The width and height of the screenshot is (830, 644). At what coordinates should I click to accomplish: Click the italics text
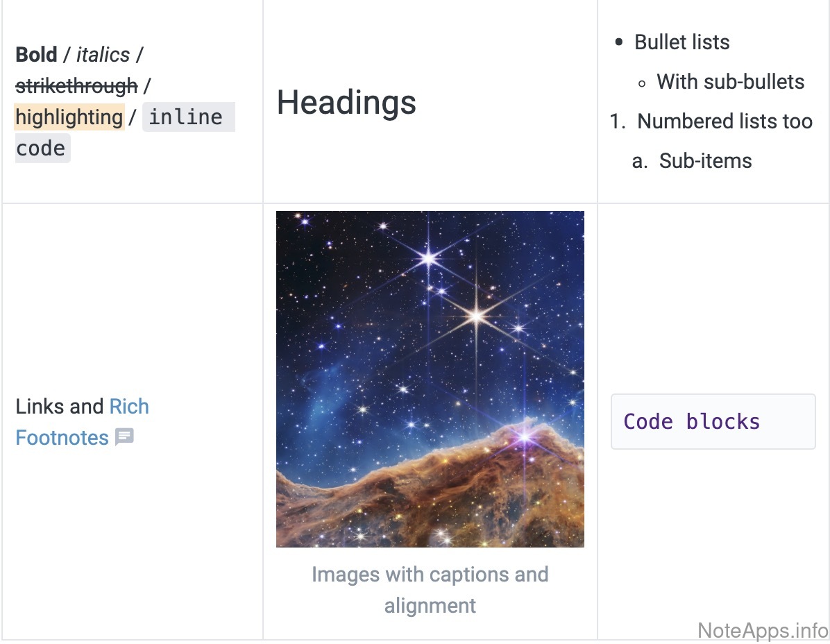[x=103, y=54]
